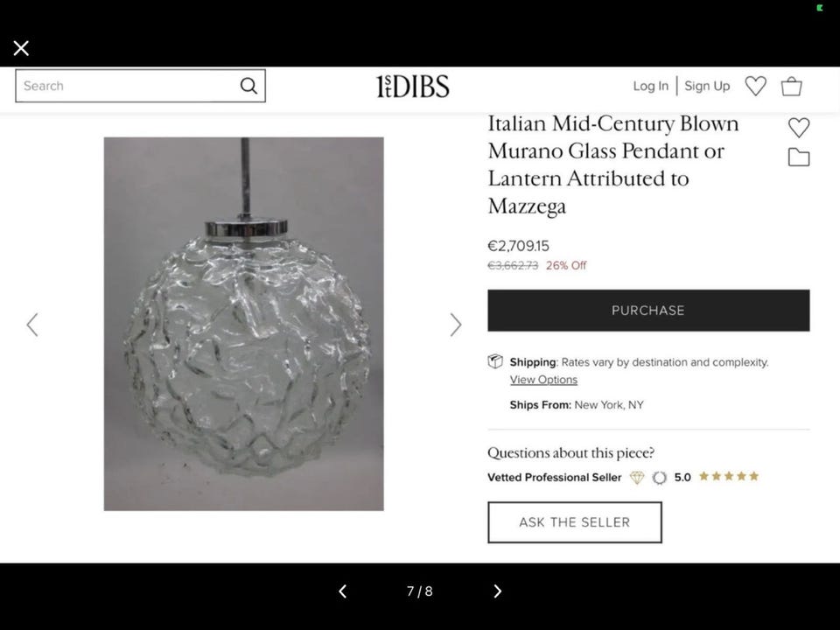
Task: Click Log In
Action: 650,86
